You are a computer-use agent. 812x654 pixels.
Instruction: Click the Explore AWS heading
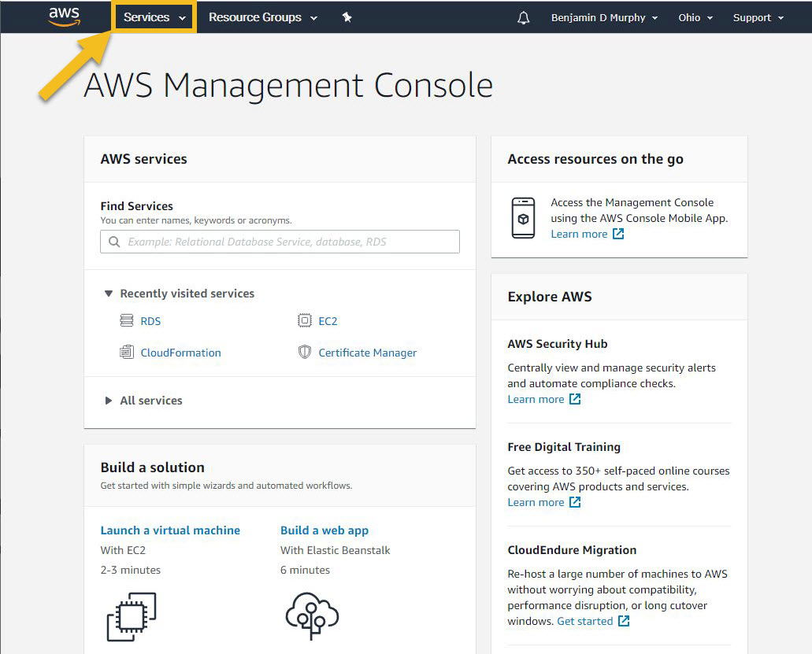[x=550, y=297]
